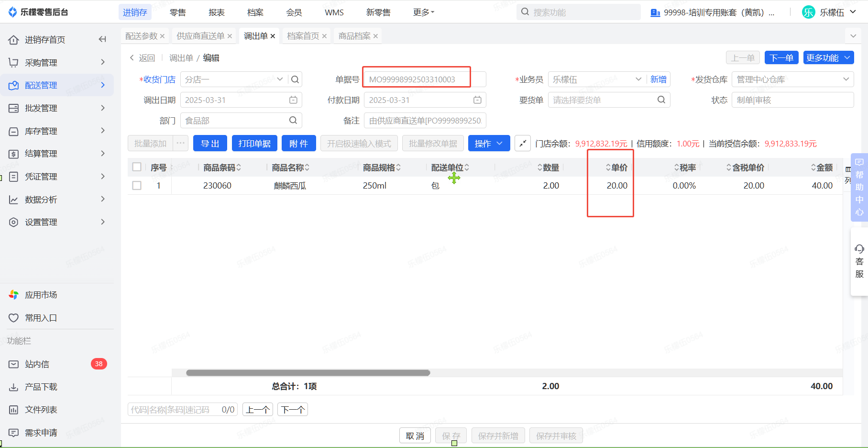Collapse the sidebar with the arrow icon
868x448 pixels.
(x=102, y=39)
